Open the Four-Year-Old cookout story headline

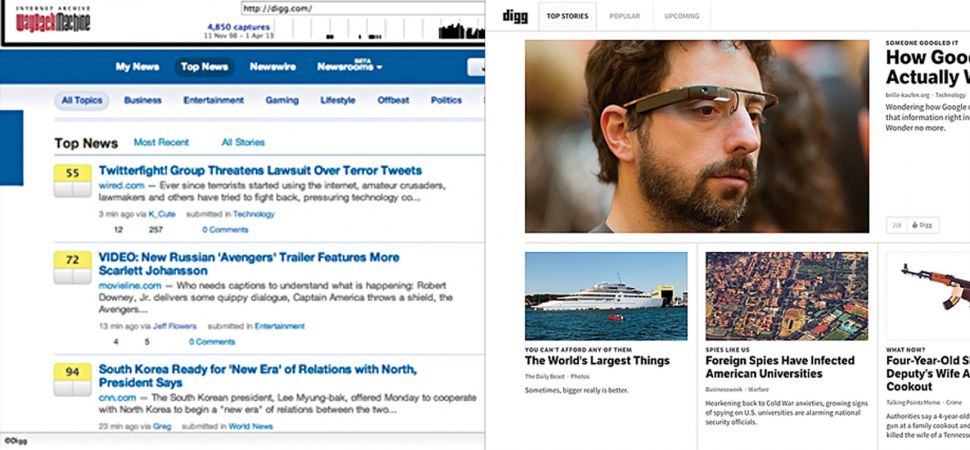928,373
